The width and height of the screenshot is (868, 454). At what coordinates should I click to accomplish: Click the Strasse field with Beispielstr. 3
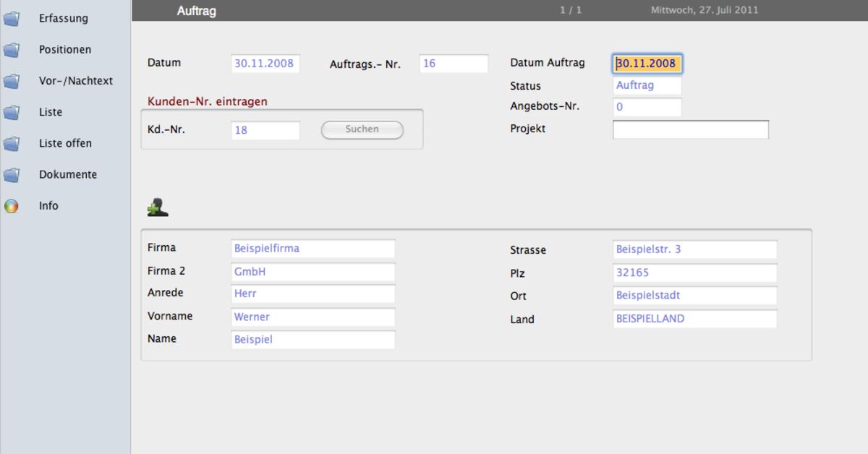pyautogui.click(x=695, y=249)
